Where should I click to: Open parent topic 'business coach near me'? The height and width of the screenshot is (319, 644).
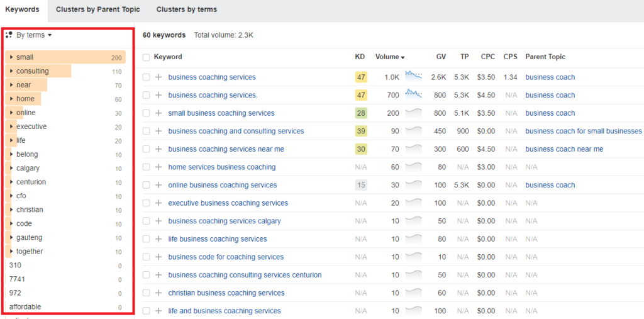click(x=564, y=149)
